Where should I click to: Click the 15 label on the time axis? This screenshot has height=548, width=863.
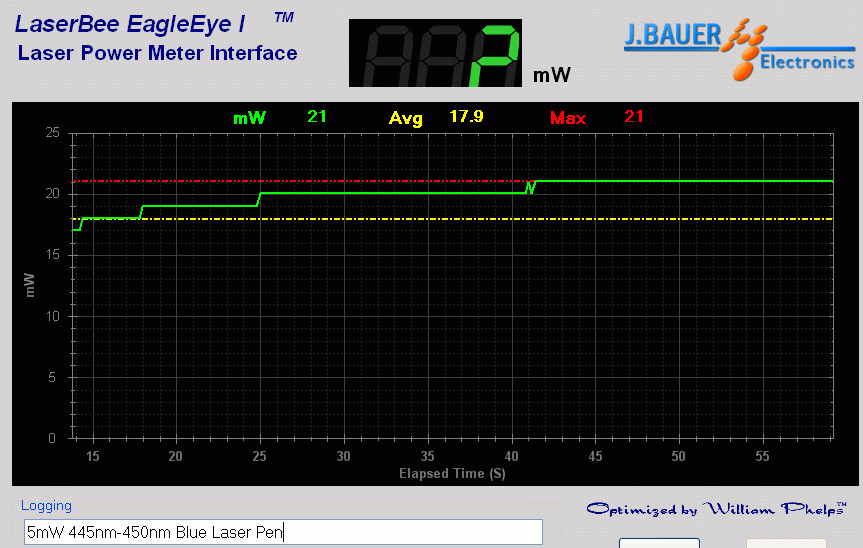92,456
